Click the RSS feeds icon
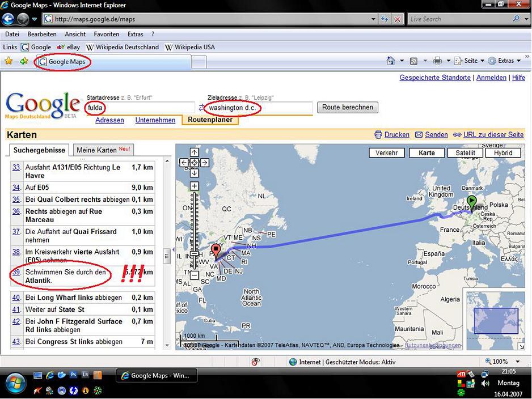The image size is (532, 399). coord(413,61)
